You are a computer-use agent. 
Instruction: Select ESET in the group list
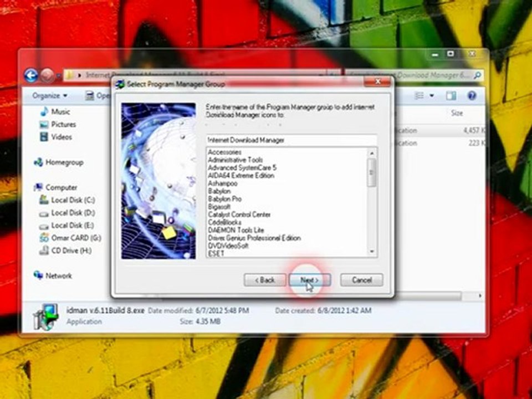216,253
